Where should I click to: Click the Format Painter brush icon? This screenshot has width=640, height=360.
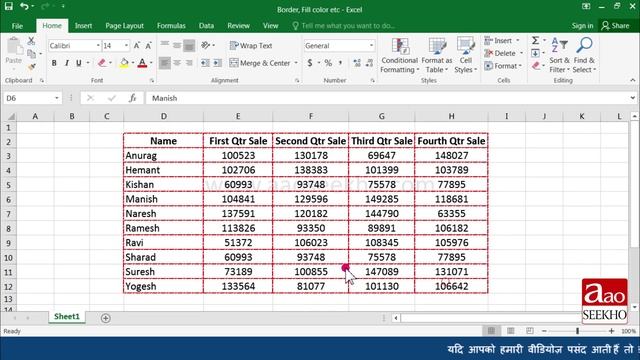point(31,67)
